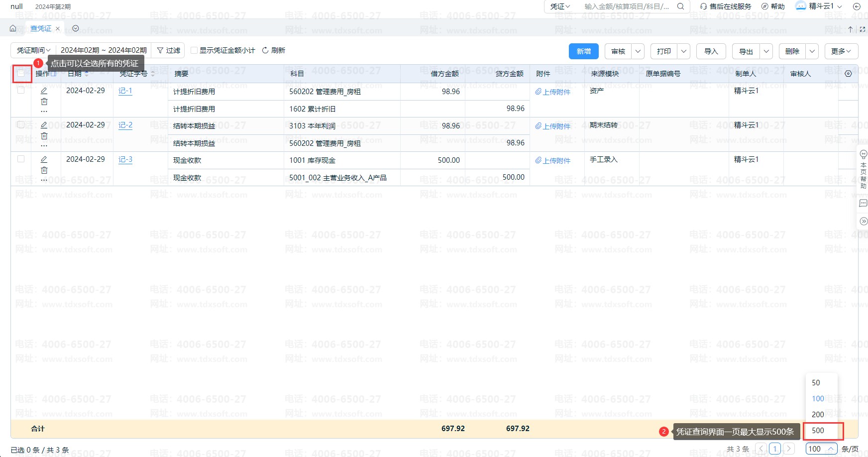Choose 200 in page size list
Viewport: 868px width, 457px height.
pos(818,415)
